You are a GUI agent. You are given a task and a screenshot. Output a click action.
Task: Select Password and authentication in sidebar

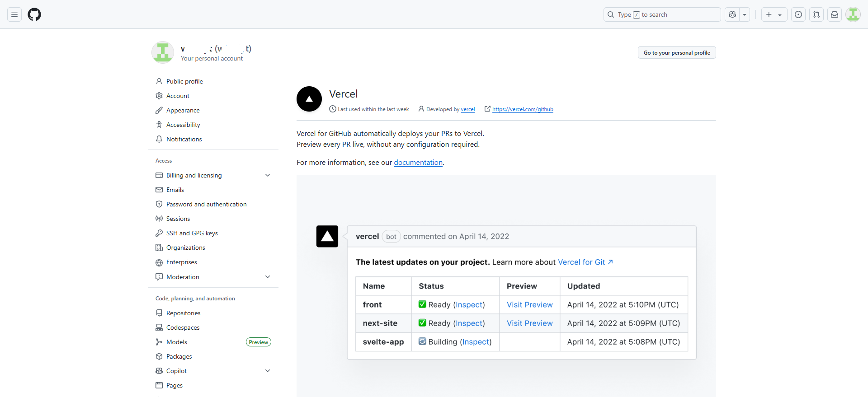point(206,204)
